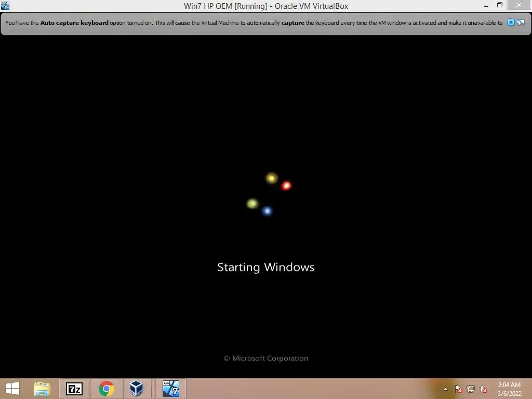Select the running Win7 VM taskbar icon
Screen dimensions: 532x399
click(170, 389)
